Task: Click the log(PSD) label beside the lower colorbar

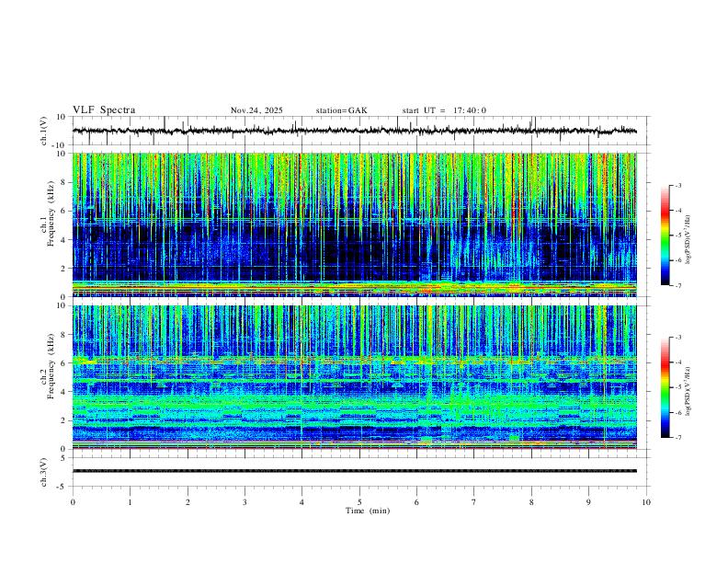Action: [x=688, y=391]
